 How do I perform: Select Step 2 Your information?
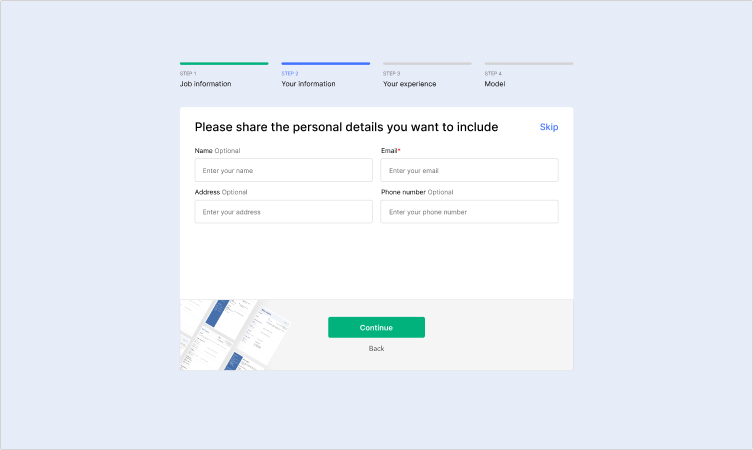(x=308, y=79)
